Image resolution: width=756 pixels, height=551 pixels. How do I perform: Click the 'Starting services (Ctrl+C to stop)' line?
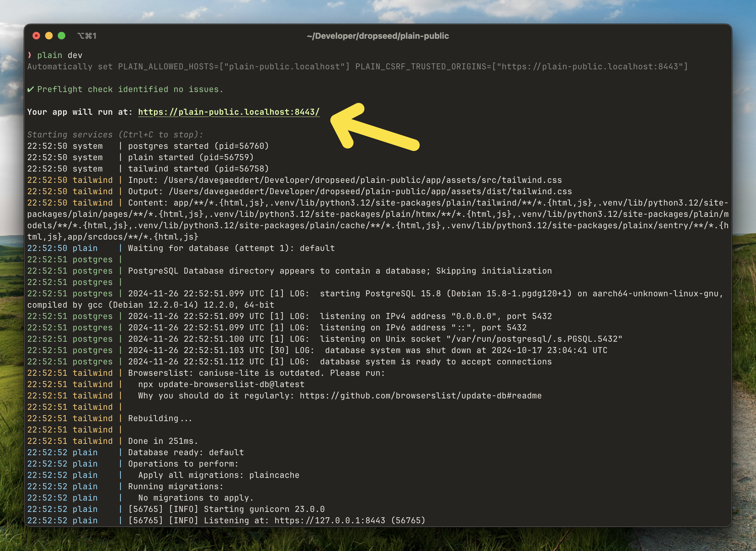[115, 135]
